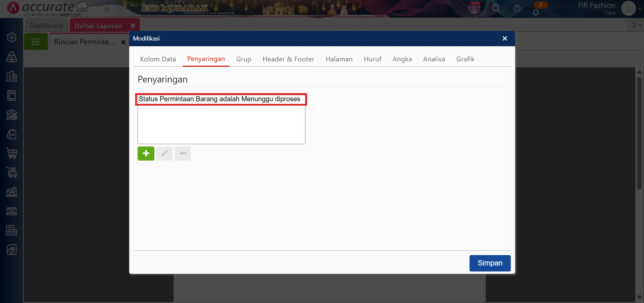Select the Penyaringan tab
This screenshot has width=644, height=303.
[x=206, y=59]
